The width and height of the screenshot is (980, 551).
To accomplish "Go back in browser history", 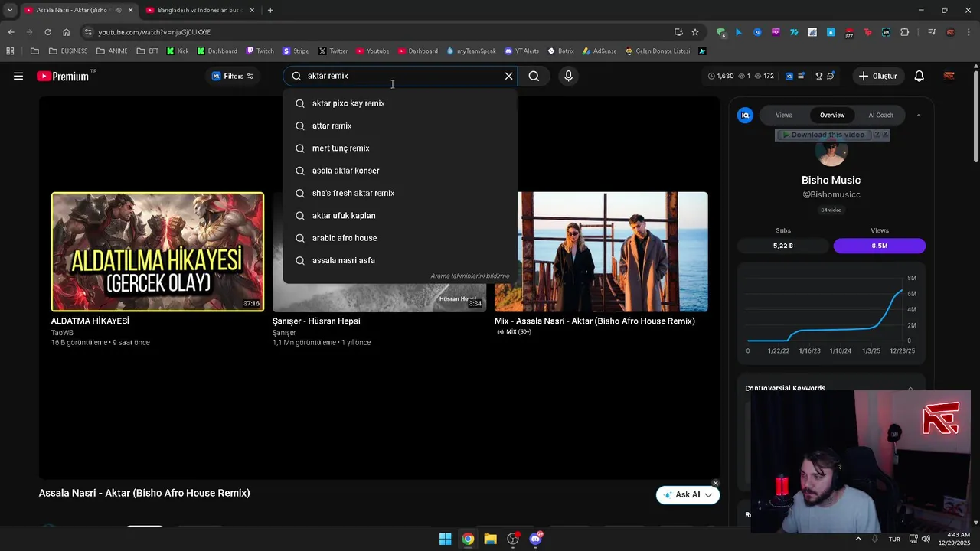I will tap(11, 32).
